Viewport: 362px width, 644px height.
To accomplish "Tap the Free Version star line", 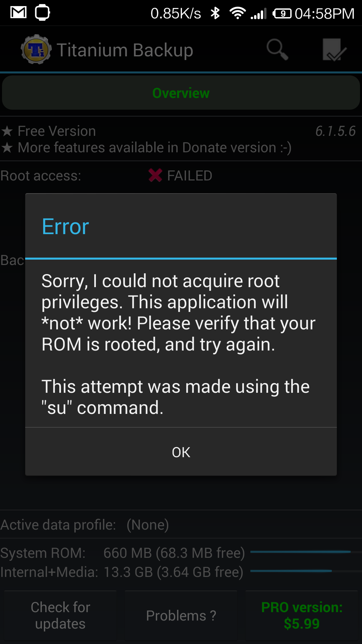I will click(x=49, y=131).
